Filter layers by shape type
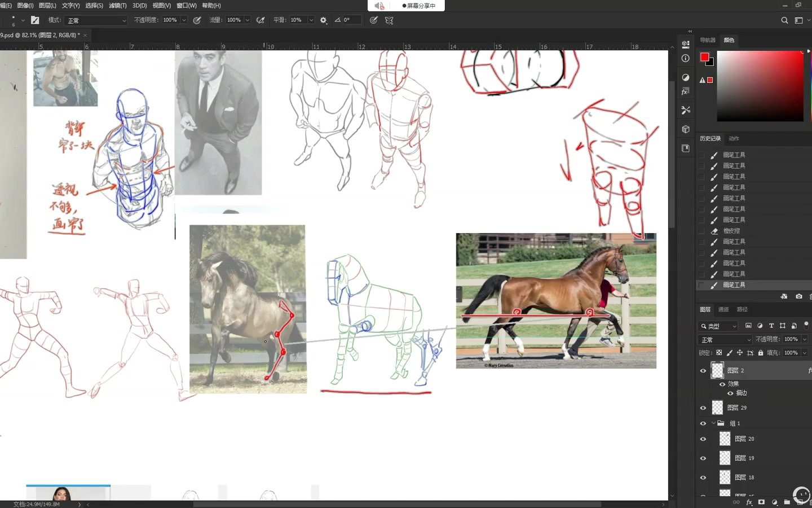 (x=782, y=326)
